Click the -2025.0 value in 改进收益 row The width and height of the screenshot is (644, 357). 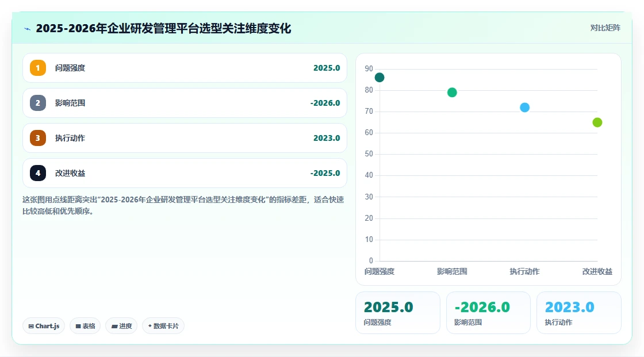pyautogui.click(x=325, y=173)
